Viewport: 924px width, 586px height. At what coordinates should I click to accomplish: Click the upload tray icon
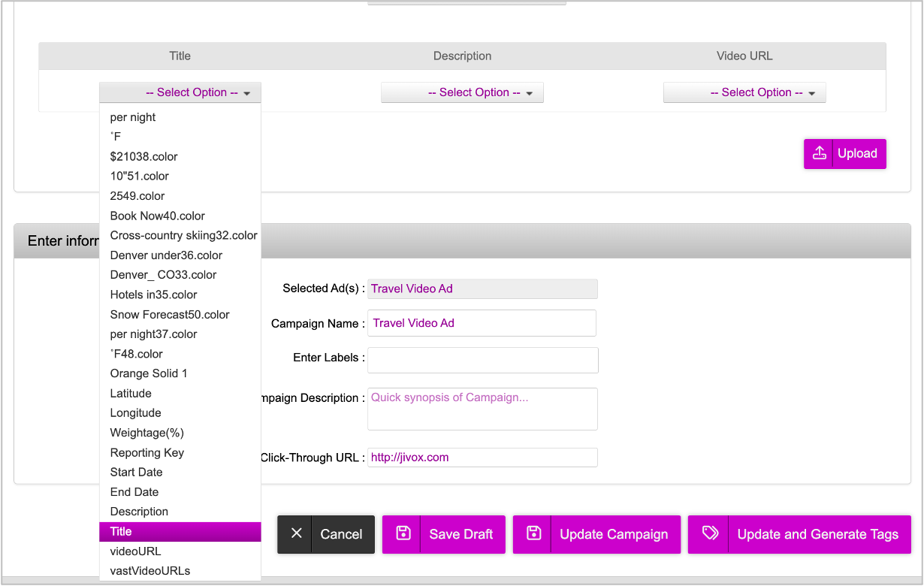tap(819, 153)
